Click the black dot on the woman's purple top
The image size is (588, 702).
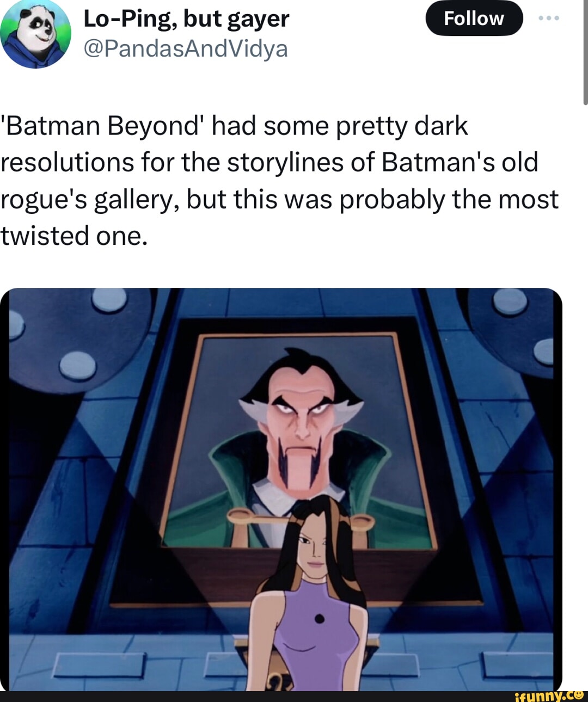coord(320,618)
